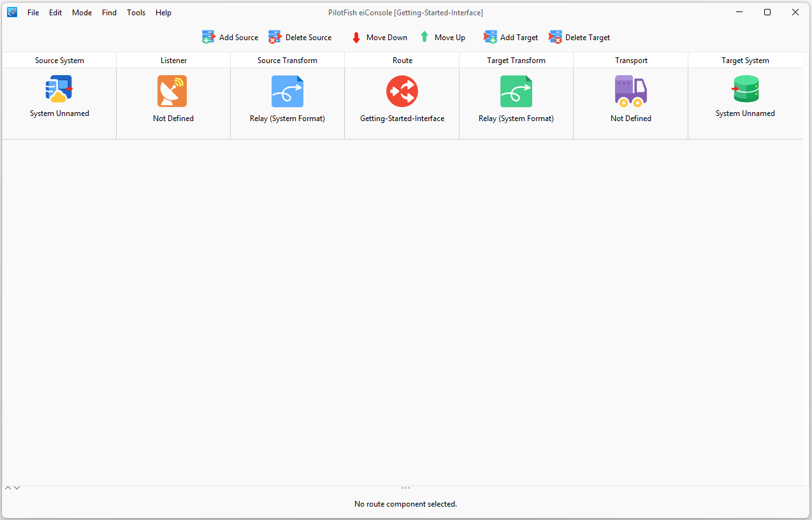Click 'Relay (System Format)' under Source Transform
The height and width of the screenshot is (520, 812).
[x=287, y=119]
